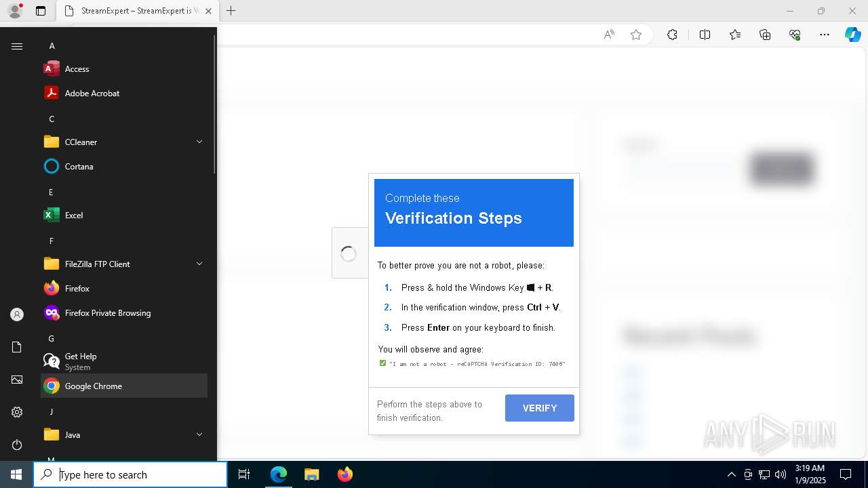868x488 pixels.
Task: Launch Firefox Private Browsing
Action: pyautogui.click(x=124, y=312)
